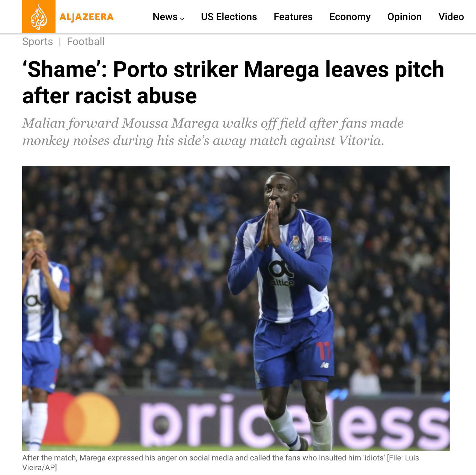Image resolution: width=476 pixels, height=475 pixels.
Task: Click the ALJAZEERA wordmark text
Action: point(86,17)
